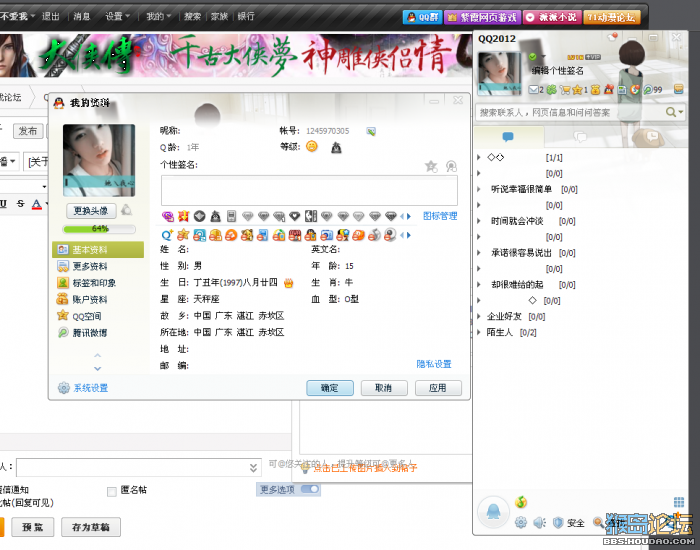Viewport: 700px width, 550px height.
Task: Open the gold money bag wallet icon
Action: 596,90
